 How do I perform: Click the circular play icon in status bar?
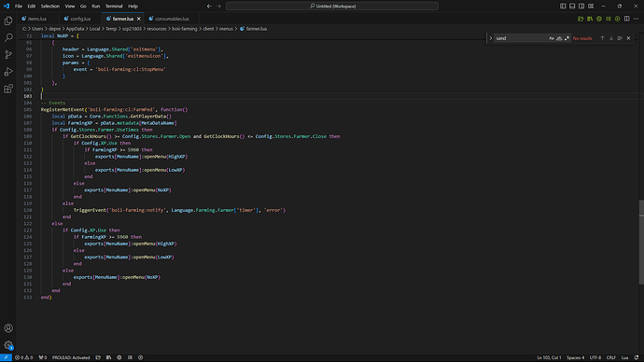click(x=140, y=357)
